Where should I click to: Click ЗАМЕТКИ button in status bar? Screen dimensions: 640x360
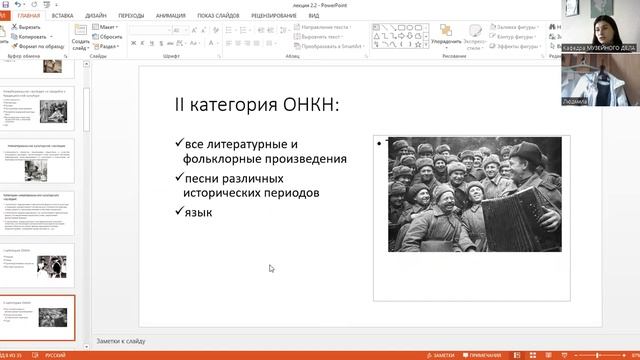pos(440,356)
